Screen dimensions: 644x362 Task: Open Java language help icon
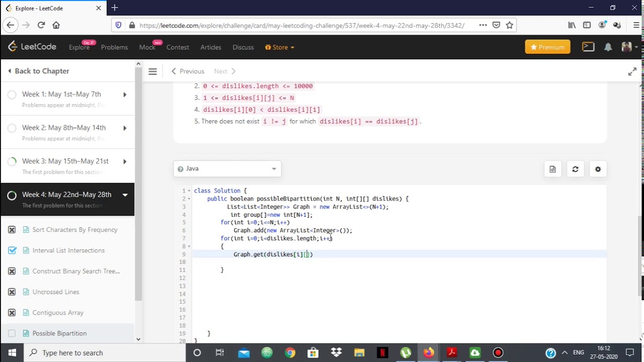181,169
